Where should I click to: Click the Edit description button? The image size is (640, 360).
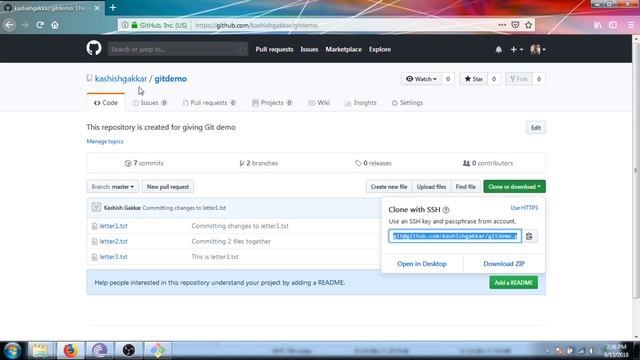536,128
